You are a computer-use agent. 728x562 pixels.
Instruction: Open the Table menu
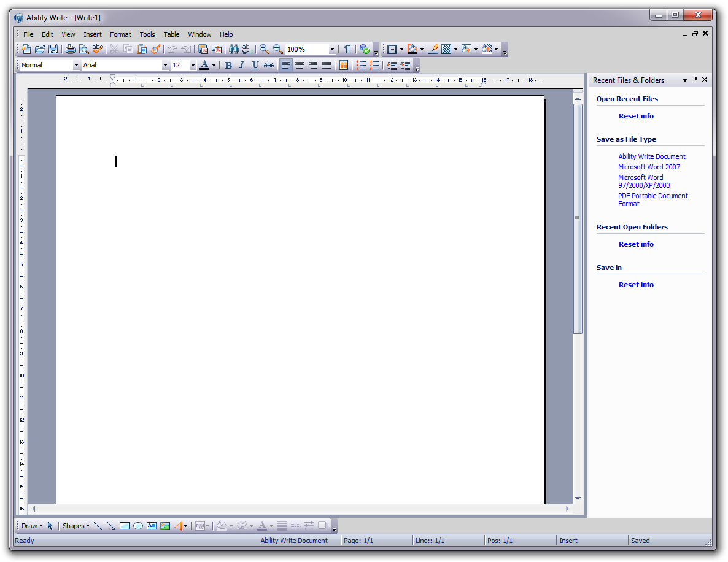coord(171,34)
